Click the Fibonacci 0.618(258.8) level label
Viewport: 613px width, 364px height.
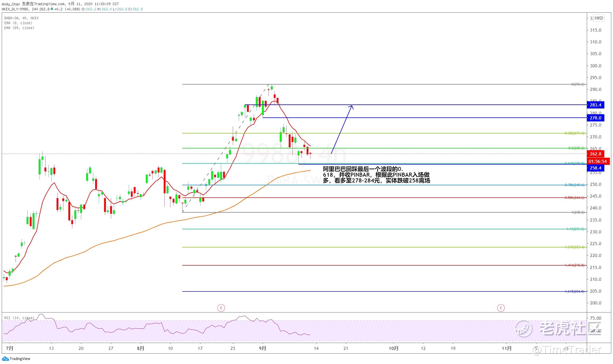click(574, 163)
